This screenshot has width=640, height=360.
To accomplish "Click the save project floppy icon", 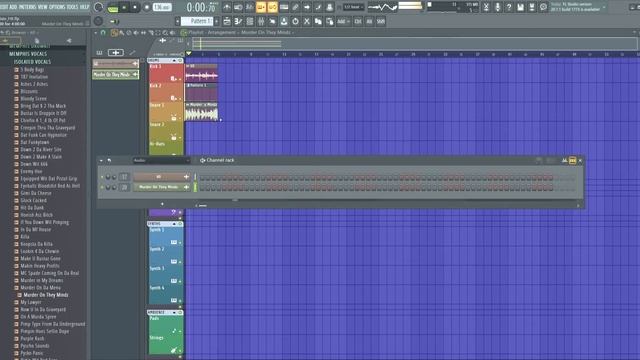I will click(520, 7).
